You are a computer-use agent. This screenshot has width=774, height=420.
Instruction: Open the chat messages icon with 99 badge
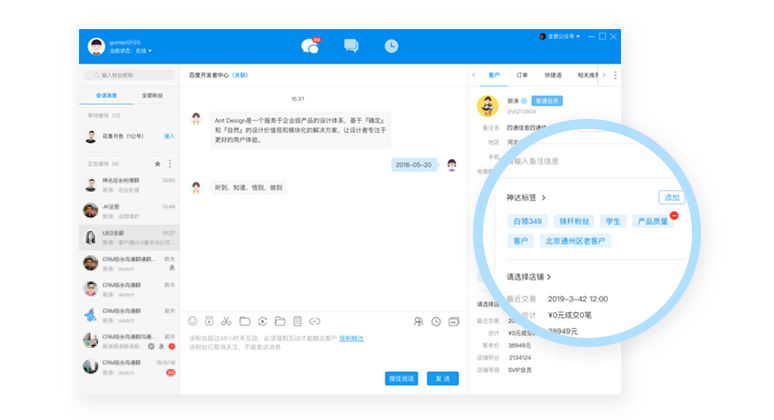pyautogui.click(x=310, y=46)
